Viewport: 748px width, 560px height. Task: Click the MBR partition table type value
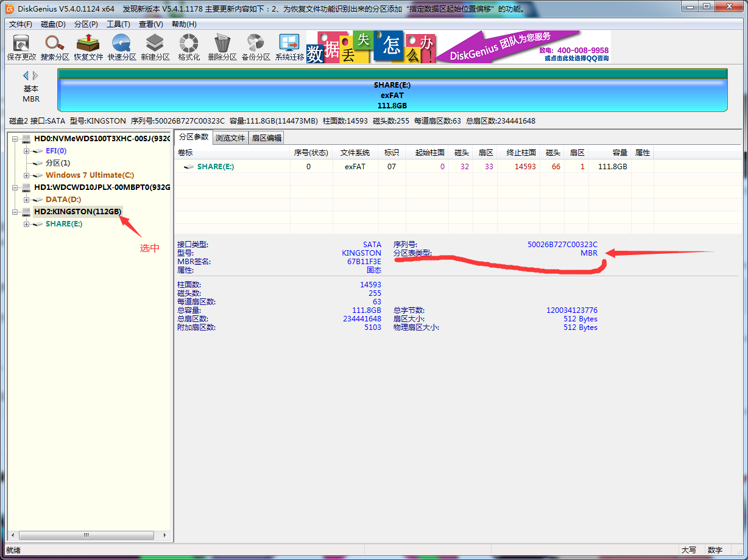click(x=589, y=253)
